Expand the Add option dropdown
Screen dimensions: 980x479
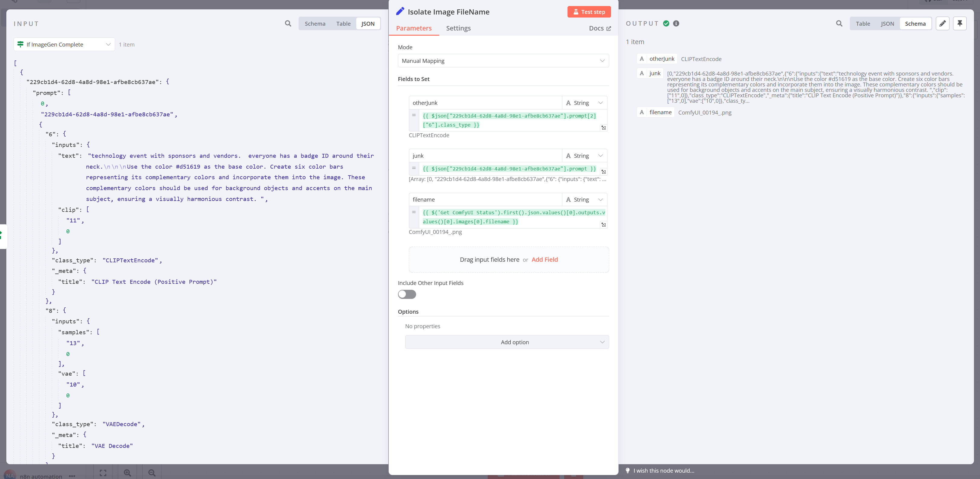click(x=507, y=342)
